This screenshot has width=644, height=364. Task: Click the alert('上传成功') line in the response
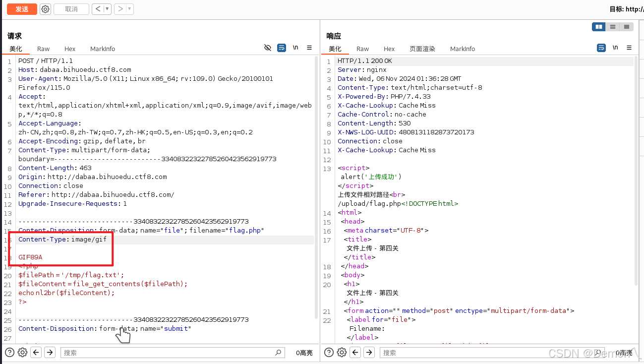pyautogui.click(x=371, y=177)
